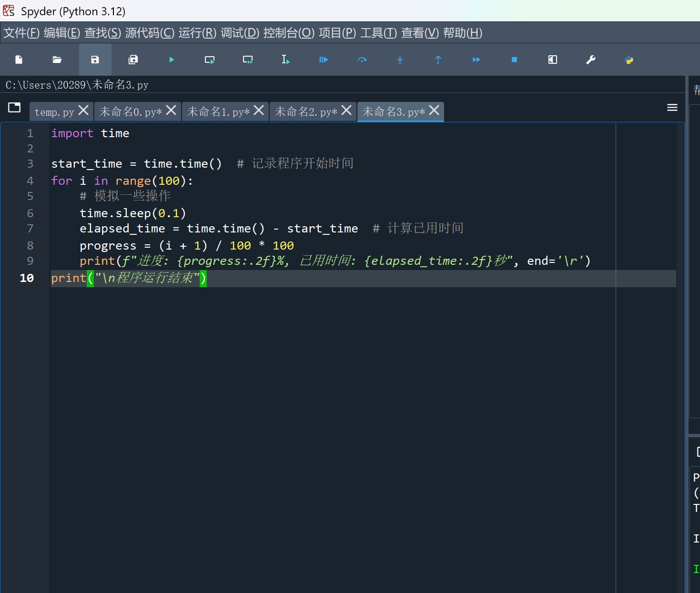The image size is (700, 593).
Task: Close the 未命名0.py* tab
Action: point(171,111)
